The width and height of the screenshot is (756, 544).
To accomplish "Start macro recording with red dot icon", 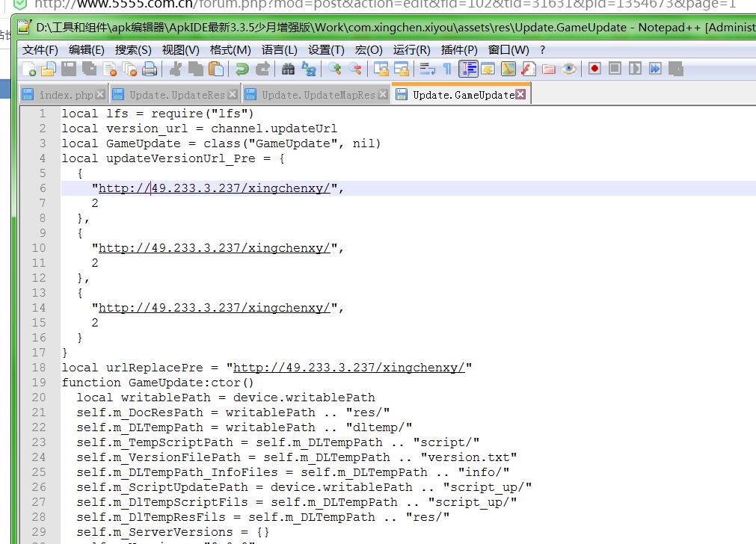I will (x=594, y=69).
